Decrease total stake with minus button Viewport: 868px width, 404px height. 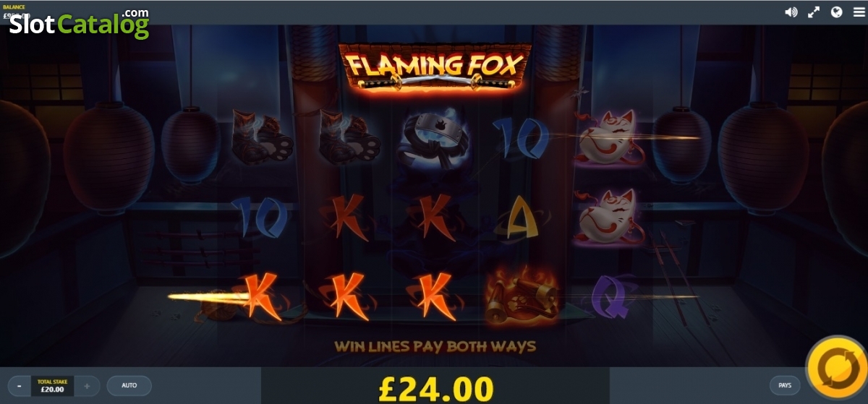[19, 386]
